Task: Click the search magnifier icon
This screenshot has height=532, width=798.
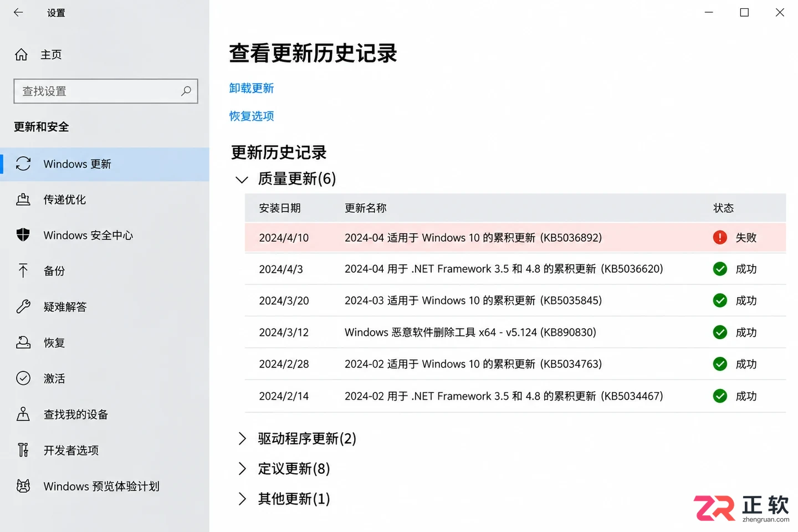Action: point(186,91)
